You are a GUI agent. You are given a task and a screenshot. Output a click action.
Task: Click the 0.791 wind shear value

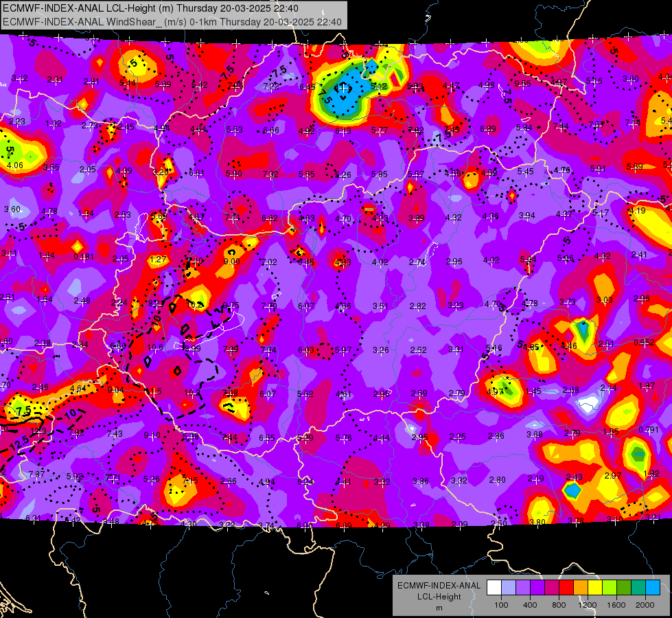pos(649,429)
